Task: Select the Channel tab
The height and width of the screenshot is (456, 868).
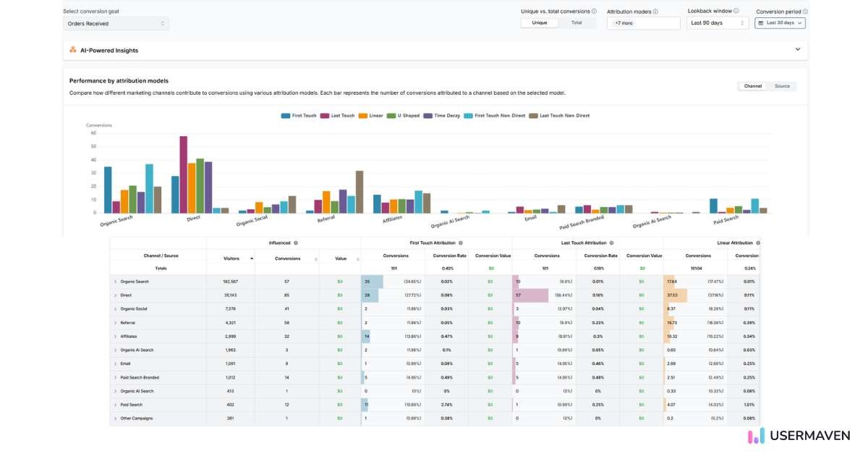Action: coord(752,86)
